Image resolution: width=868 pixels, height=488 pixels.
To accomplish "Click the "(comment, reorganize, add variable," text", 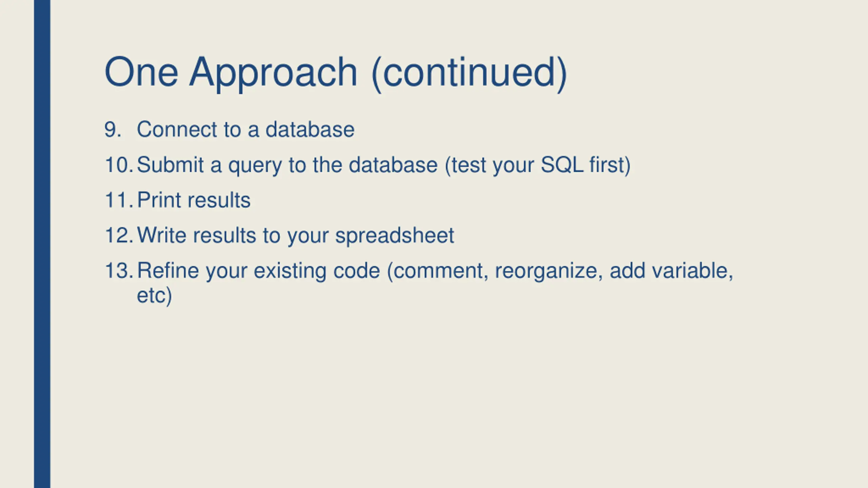I will (560, 271).
